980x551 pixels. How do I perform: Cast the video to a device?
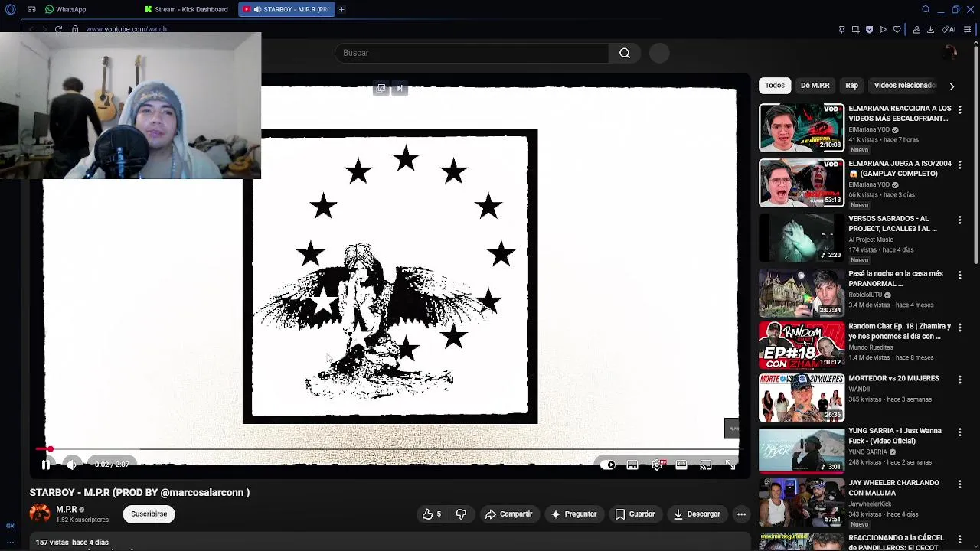706,465
